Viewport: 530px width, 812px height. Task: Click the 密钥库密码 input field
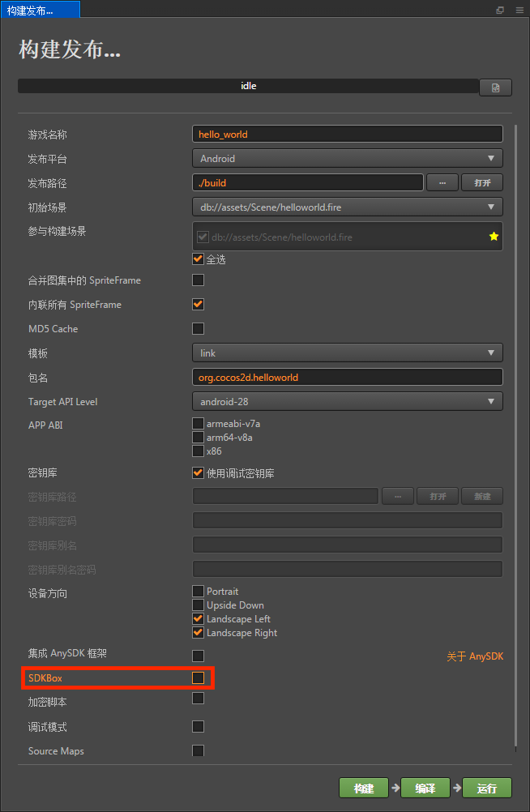pos(348,520)
